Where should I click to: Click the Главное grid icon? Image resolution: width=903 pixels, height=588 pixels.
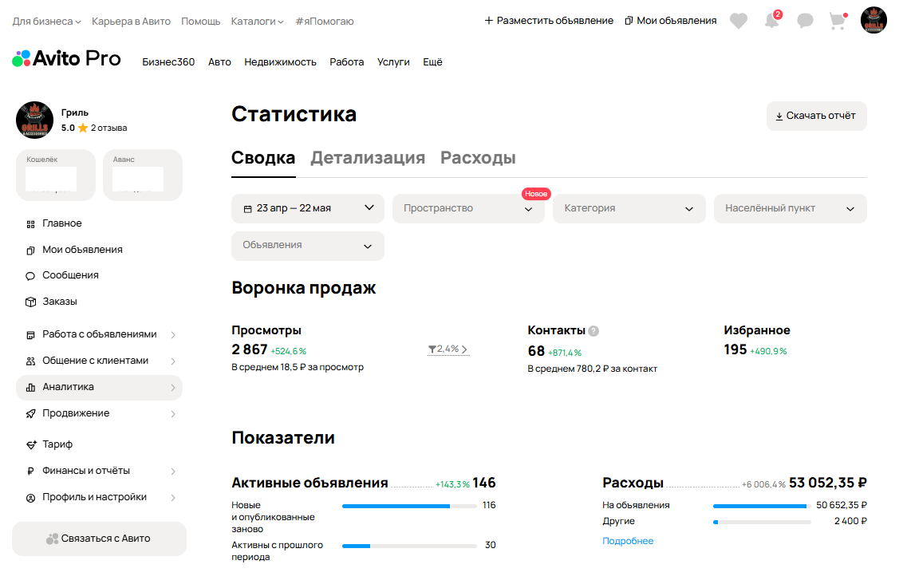click(x=30, y=224)
